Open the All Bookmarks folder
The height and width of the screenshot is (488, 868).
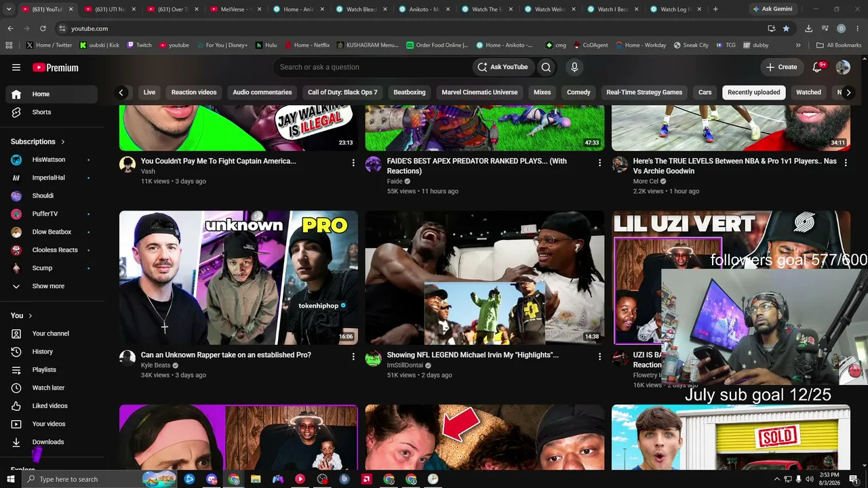click(839, 45)
